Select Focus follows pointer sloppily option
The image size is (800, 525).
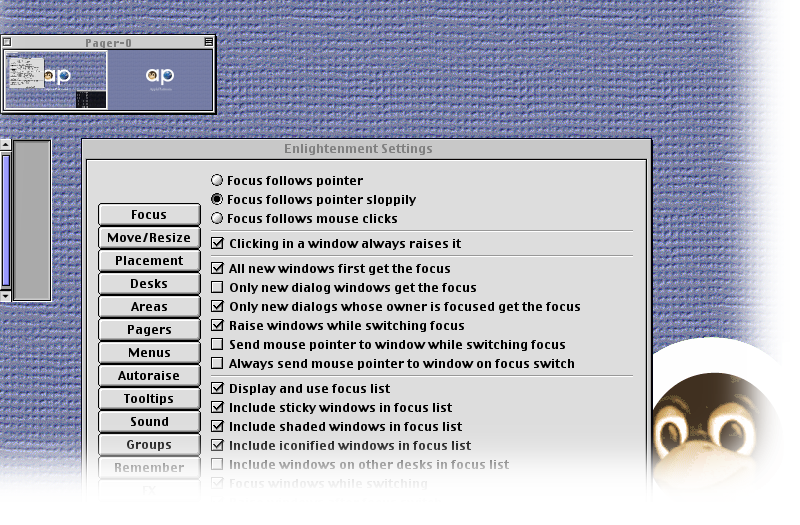tap(217, 199)
